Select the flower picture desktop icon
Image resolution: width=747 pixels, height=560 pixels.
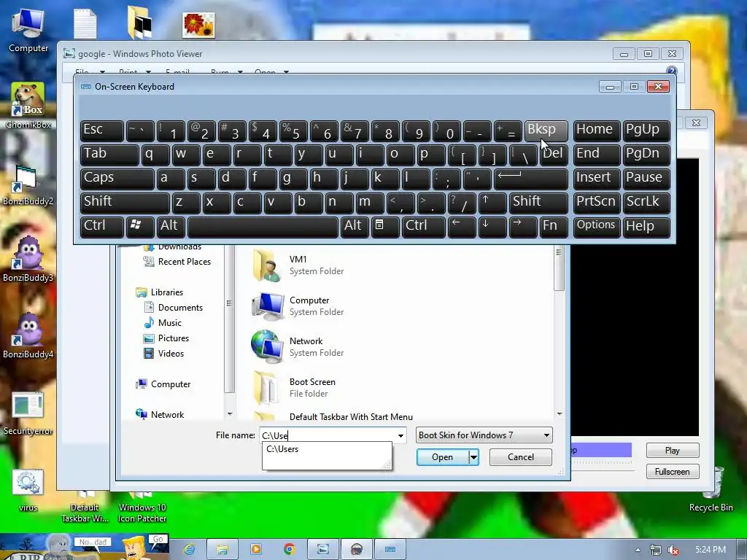point(198,25)
